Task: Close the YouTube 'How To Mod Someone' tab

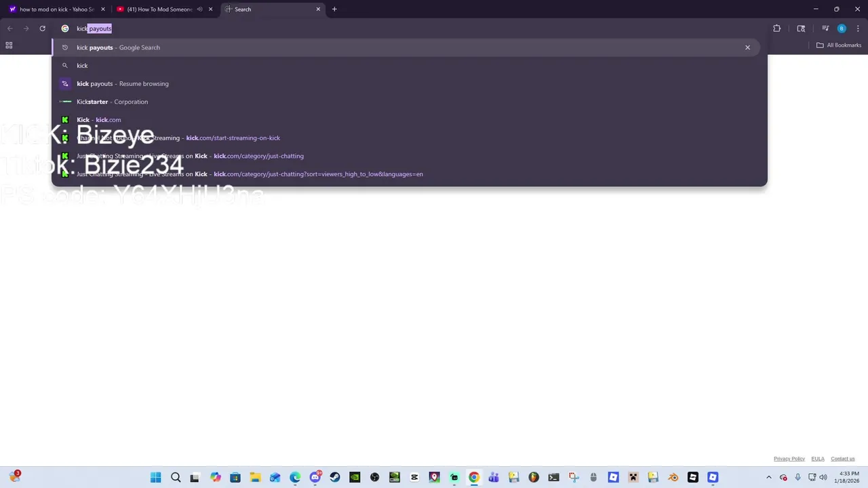Action: [210, 9]
